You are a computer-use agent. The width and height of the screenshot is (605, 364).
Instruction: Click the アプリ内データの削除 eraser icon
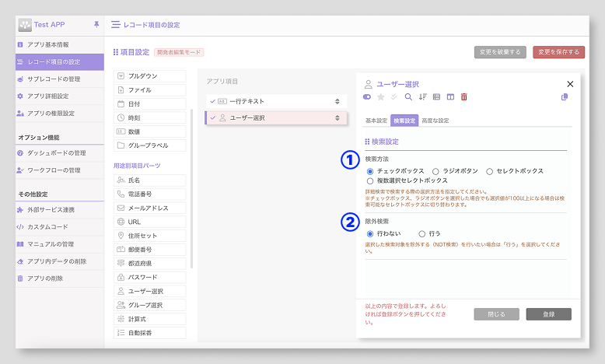(x=20, y=261)
